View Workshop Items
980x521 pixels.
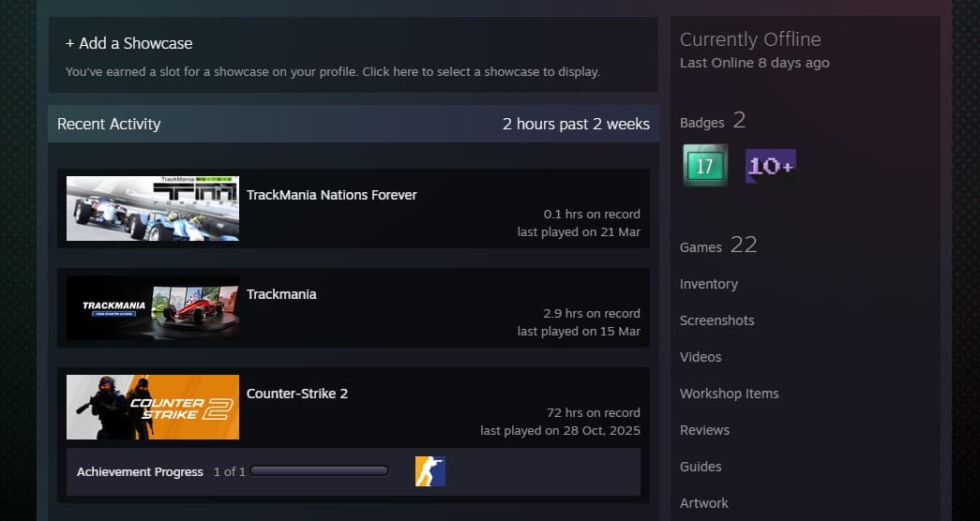729,394
